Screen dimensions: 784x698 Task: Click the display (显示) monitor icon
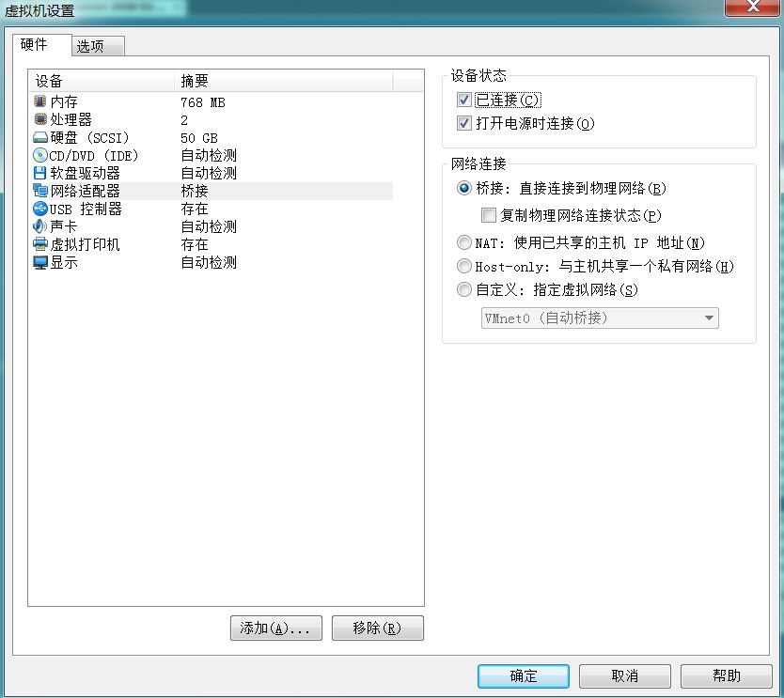click(40, 262)
